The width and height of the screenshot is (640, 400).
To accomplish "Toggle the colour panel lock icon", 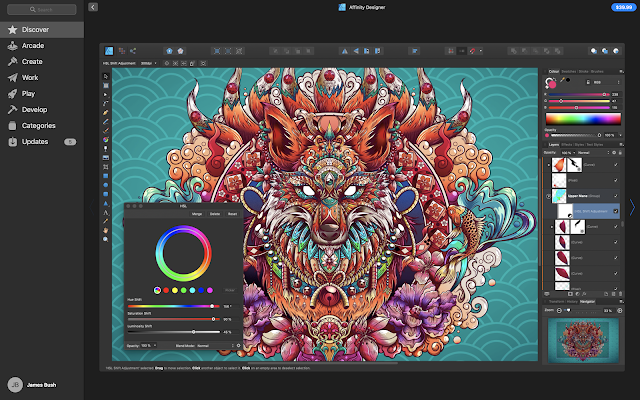I will tap(588, 82).
